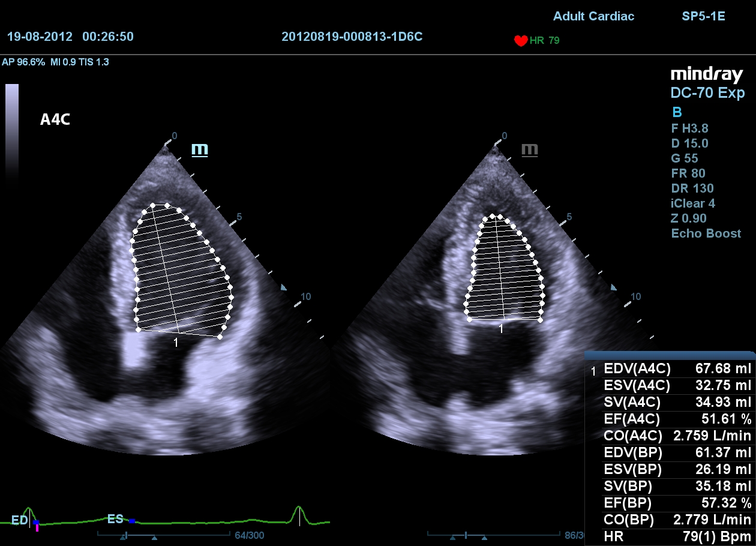Click the Echo Boost parameter

tap(706, 233)
